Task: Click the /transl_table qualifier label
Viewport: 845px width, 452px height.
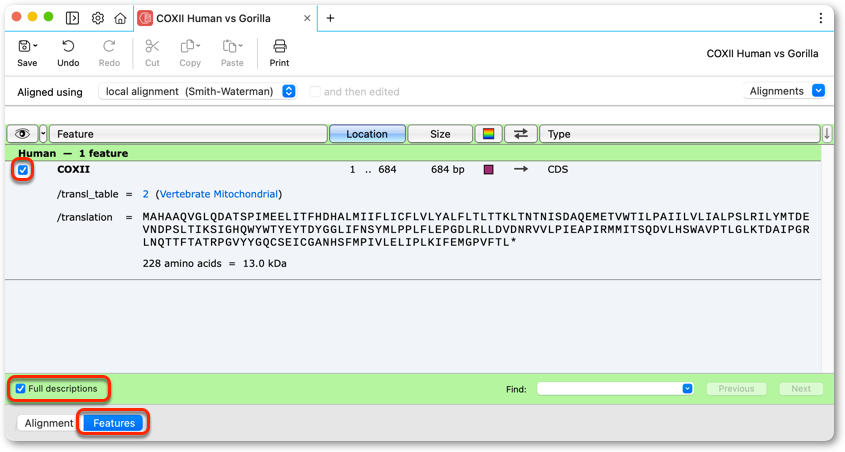Action: click(87, 194)
